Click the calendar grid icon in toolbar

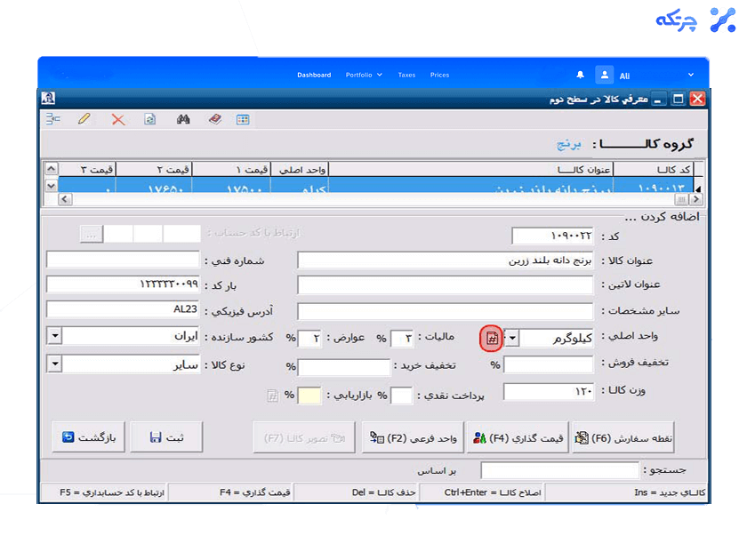pos(243,119)
